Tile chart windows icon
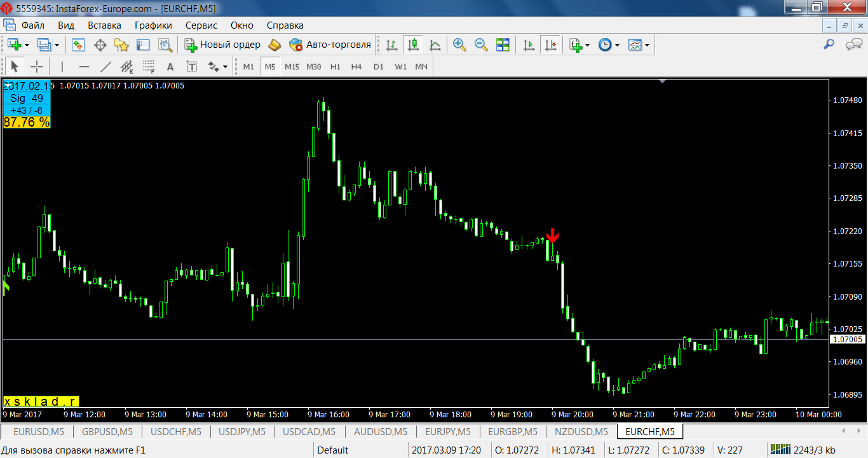The height and width of the screenshot is (458, 868). point(503,45)
